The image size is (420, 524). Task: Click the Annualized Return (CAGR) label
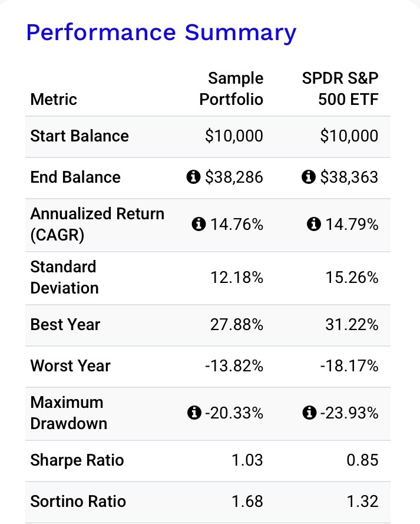pyautogui.click(x=97, y=224)
